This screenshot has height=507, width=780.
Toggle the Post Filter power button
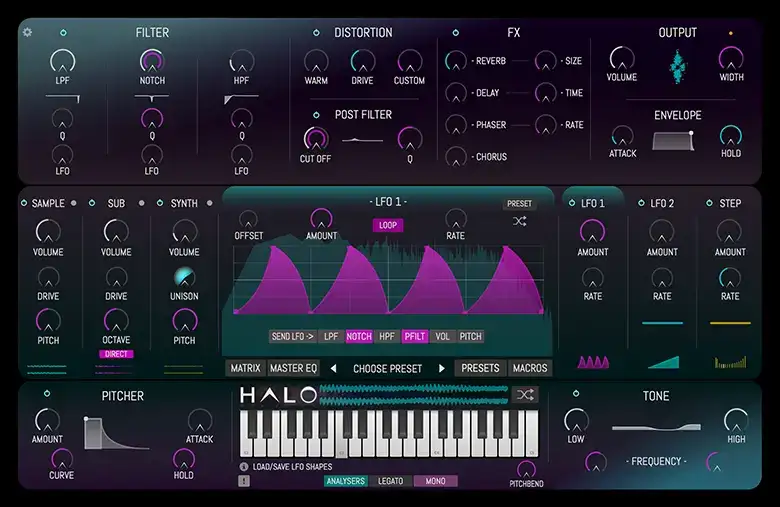coord(316,115)
